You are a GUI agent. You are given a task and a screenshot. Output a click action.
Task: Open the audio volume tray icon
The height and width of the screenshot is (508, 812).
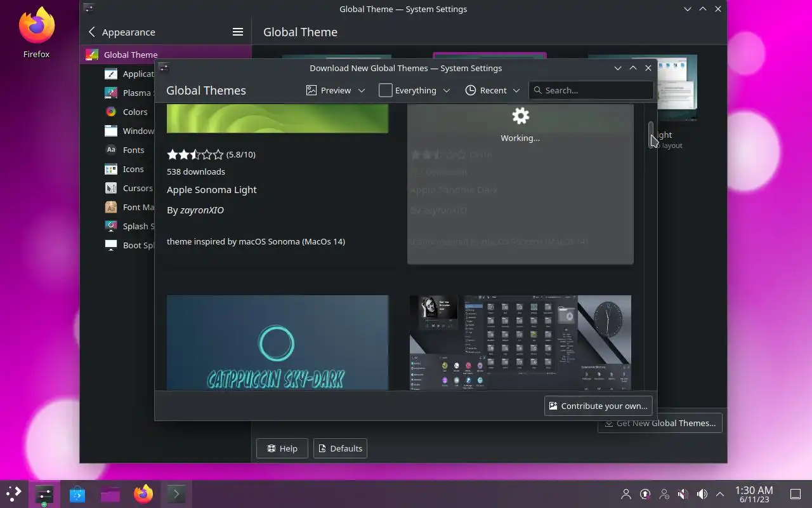tap(702, 493)
